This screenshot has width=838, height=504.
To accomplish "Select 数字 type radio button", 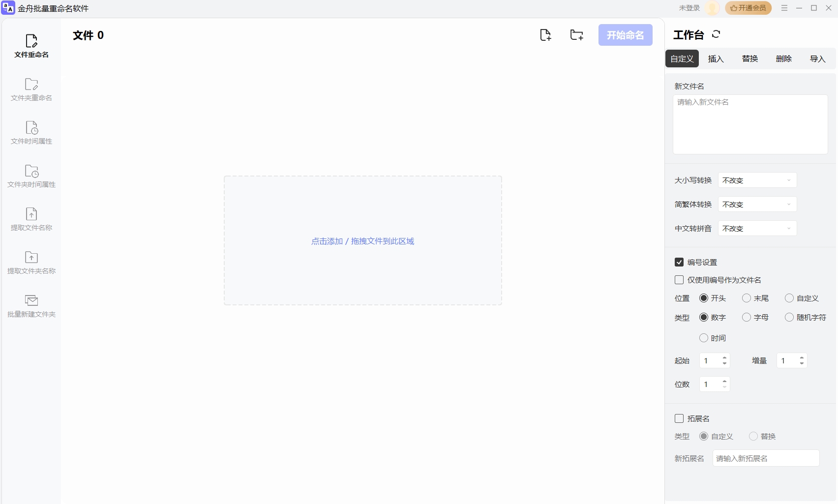I will click(x=704, y=317).
